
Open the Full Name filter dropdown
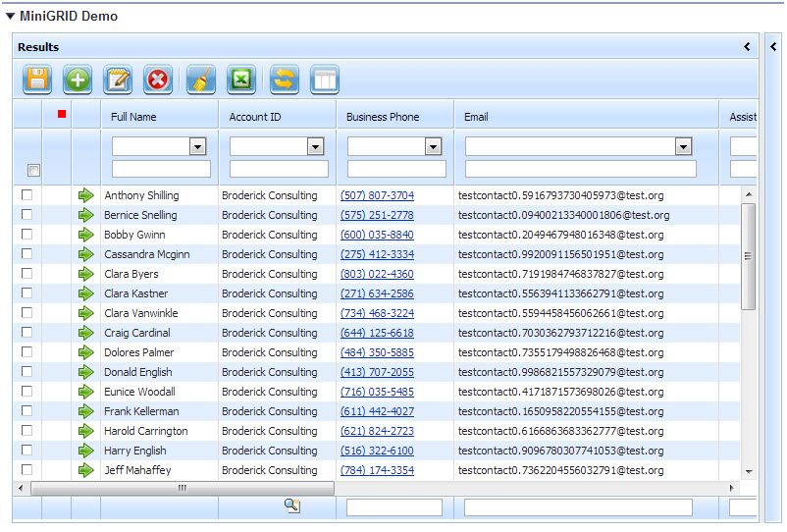coord(197,146)
